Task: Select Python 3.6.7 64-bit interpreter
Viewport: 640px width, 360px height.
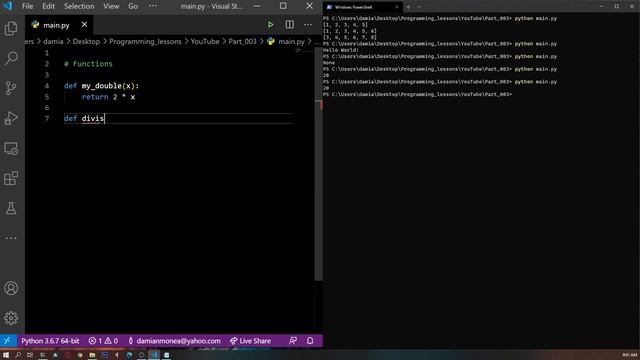Action: pyautogui.click(x=50, y=340)
